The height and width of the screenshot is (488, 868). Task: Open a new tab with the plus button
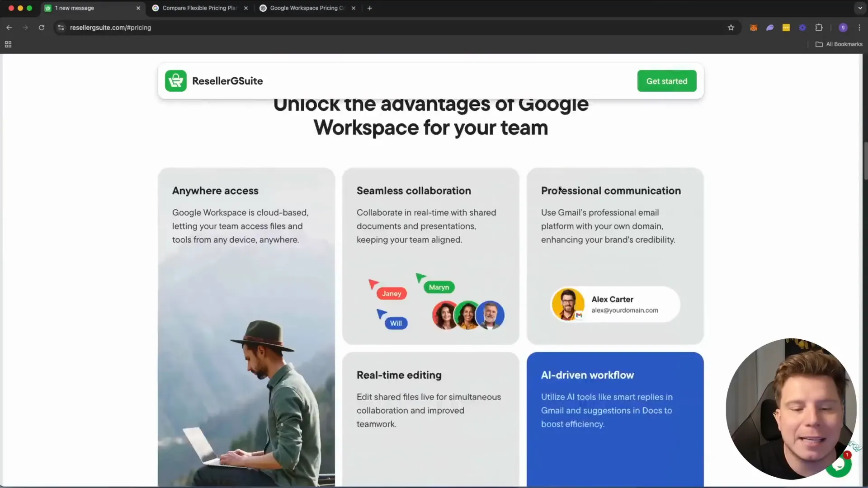coord(370,8)
